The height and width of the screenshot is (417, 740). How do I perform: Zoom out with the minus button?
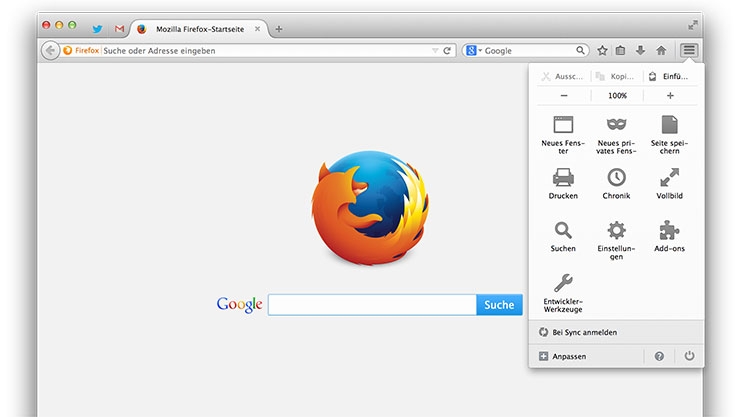pyautogui.click(x=564, y=96)
